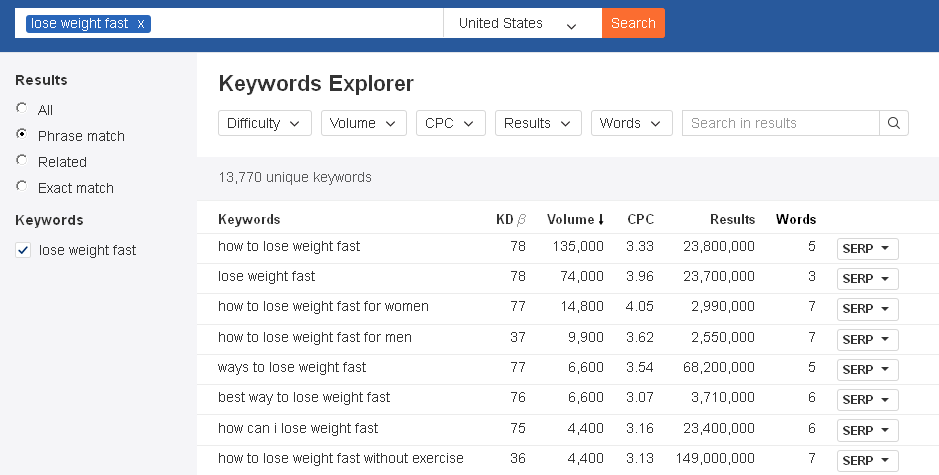
Task: Expand the Words filter dropdown
Action: [631, 123]
